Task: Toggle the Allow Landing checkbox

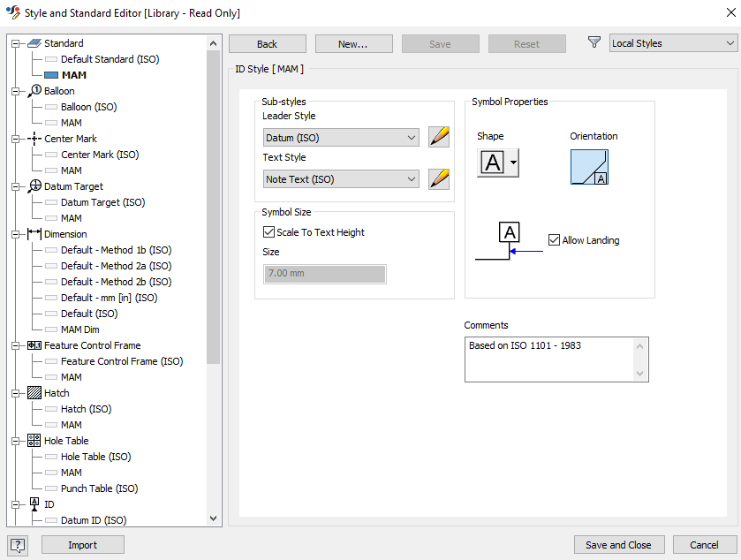Action: click(x=554, y=240)
